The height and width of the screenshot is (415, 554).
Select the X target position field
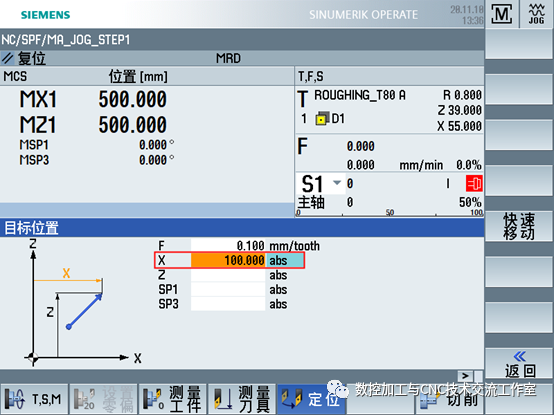[228, 260]
